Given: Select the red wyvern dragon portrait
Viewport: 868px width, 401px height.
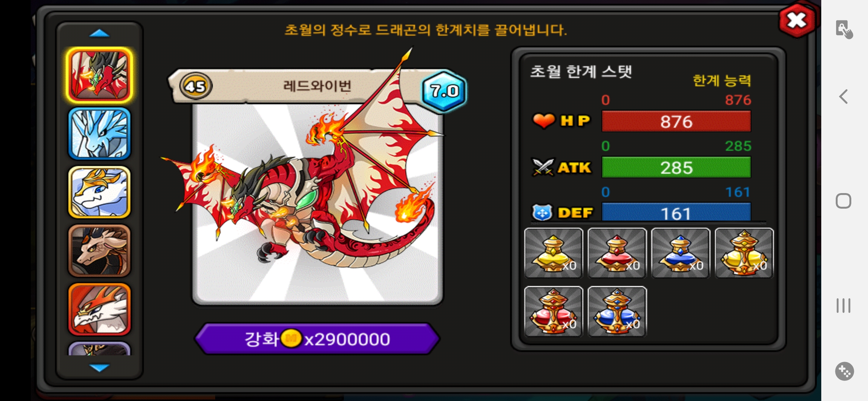Looking at the screenshot, I should 99,75.
